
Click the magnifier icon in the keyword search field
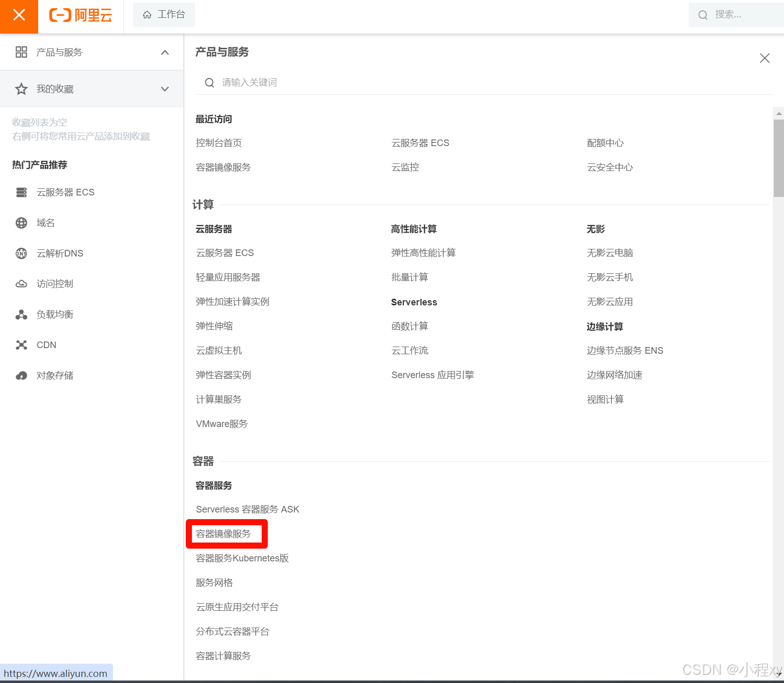point(209,82)
